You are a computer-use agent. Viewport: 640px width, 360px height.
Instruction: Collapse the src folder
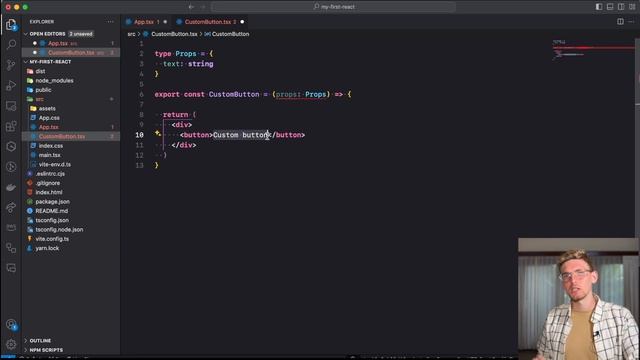(x=39, y=99)
